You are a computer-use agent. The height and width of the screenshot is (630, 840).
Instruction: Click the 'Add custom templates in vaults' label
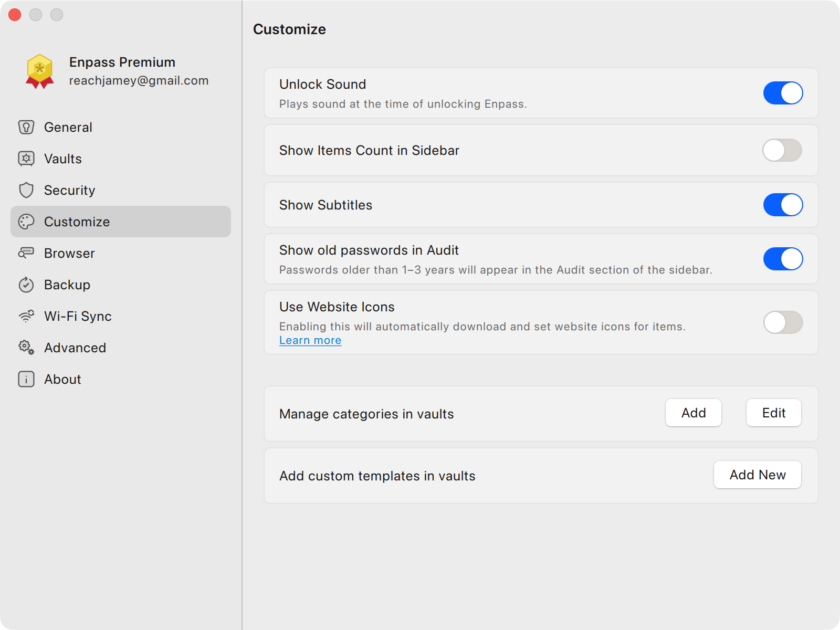click(377, 476)
